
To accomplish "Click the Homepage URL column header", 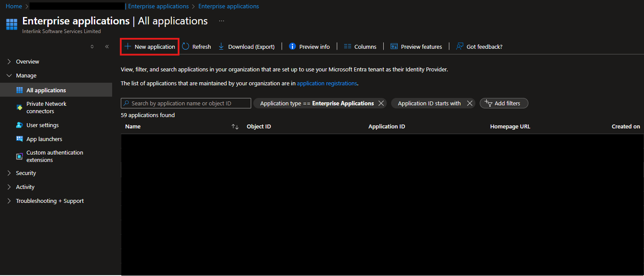I will point(510,127).
